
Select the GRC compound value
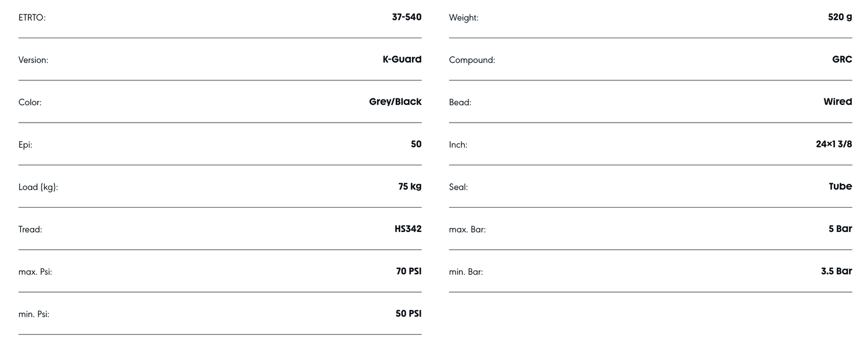point(842,60)
